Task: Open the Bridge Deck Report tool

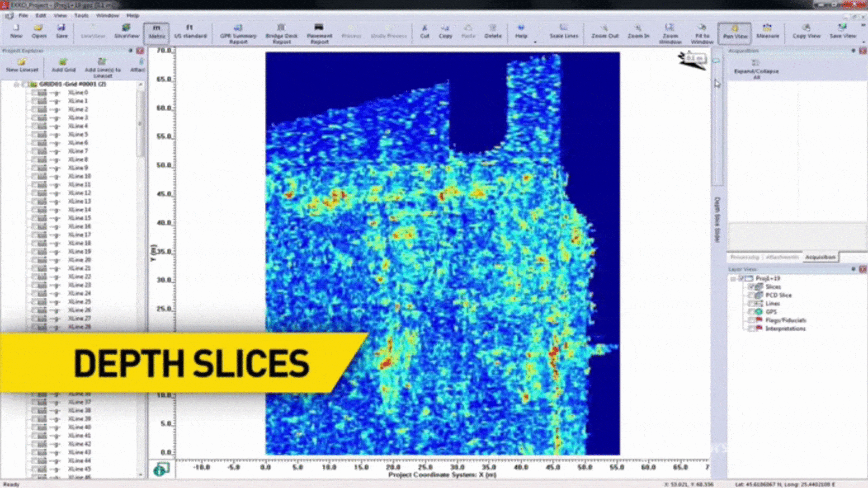Action: (281, 34)
